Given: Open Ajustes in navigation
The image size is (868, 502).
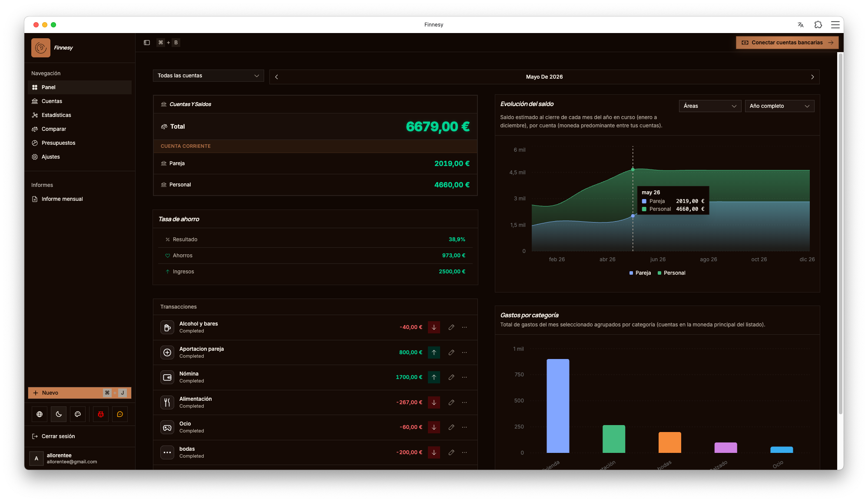Looking at the screenshot, I should (80, 157).
